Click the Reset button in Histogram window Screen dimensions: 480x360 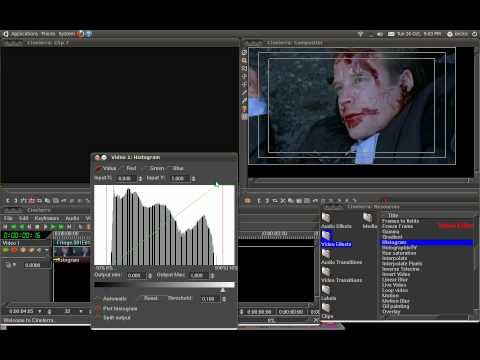(x=150, y=298)
